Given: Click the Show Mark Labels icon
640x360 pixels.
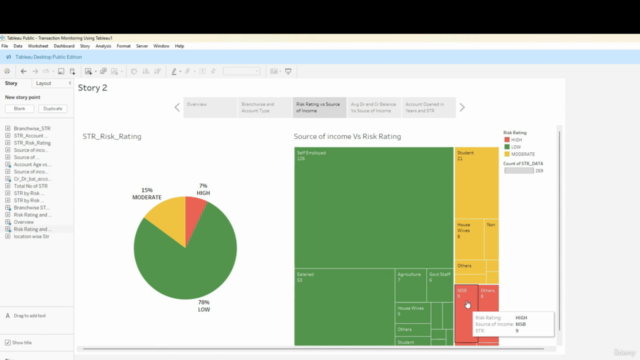Looking at the screenshot, I should [x=202, y=71].
